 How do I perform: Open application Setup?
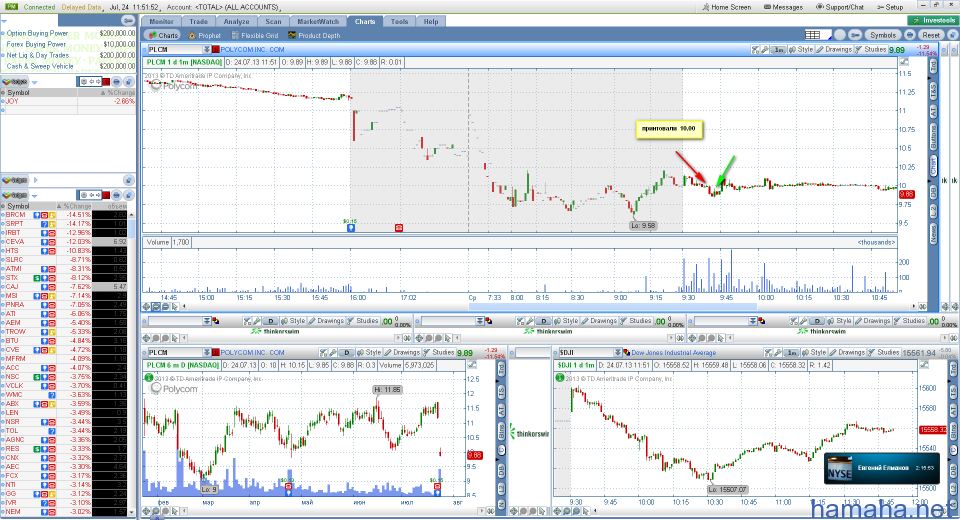[890, 7]
